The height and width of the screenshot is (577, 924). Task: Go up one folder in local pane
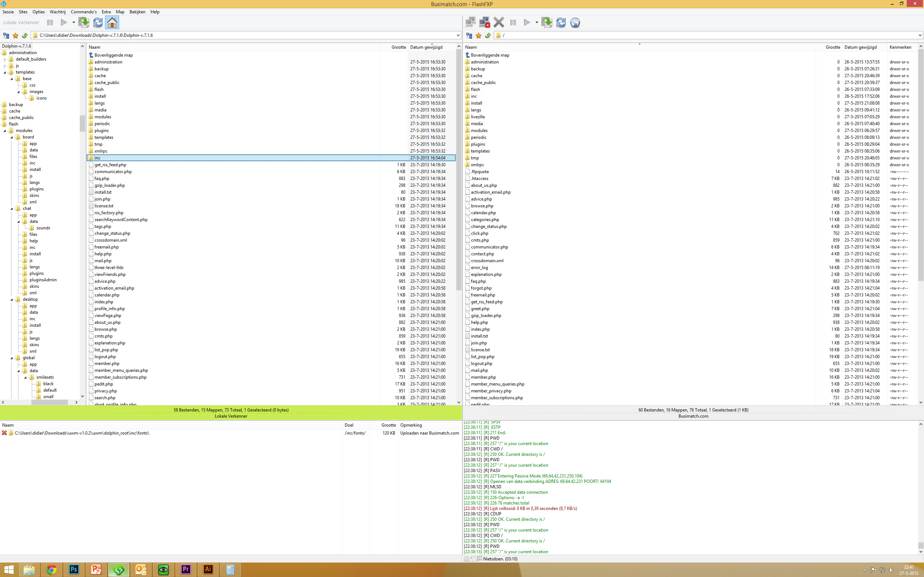pyautogui.click(x=25, y=35)
